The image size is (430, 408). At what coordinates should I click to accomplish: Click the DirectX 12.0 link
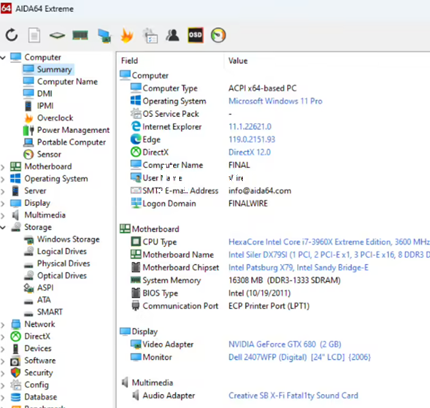pyautogui.click(x=250, y=152)
